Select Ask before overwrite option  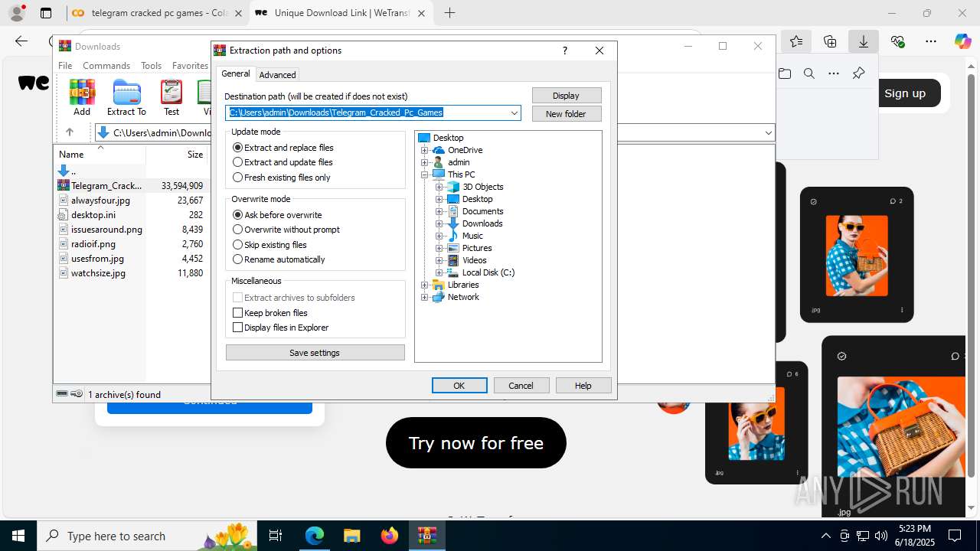pyautogui.click(x=277, y=215)
